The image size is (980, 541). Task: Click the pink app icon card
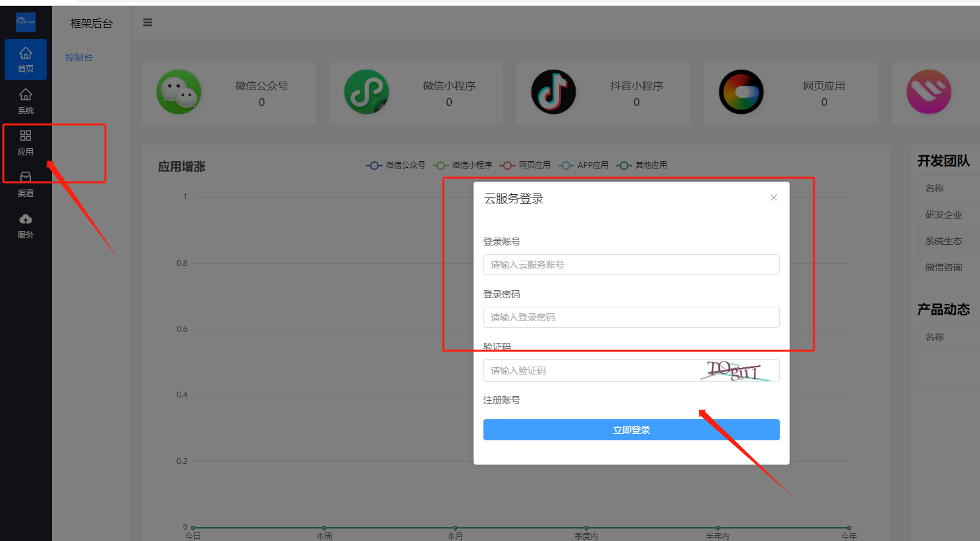point(929,92)
